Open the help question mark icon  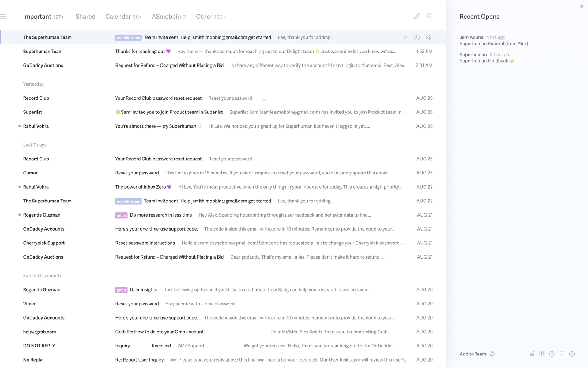click(x=552, y=354)
